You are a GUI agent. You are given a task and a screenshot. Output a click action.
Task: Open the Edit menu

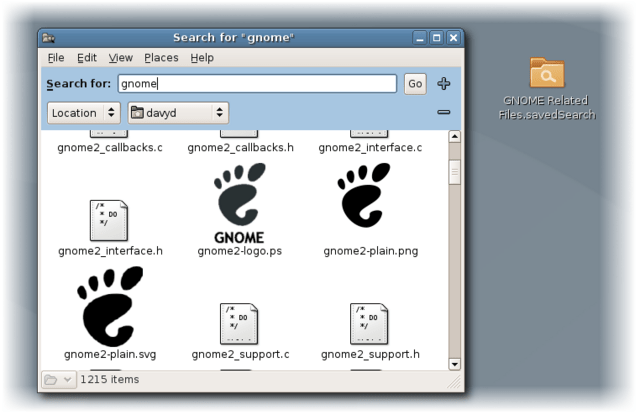(x=87, y=58)
